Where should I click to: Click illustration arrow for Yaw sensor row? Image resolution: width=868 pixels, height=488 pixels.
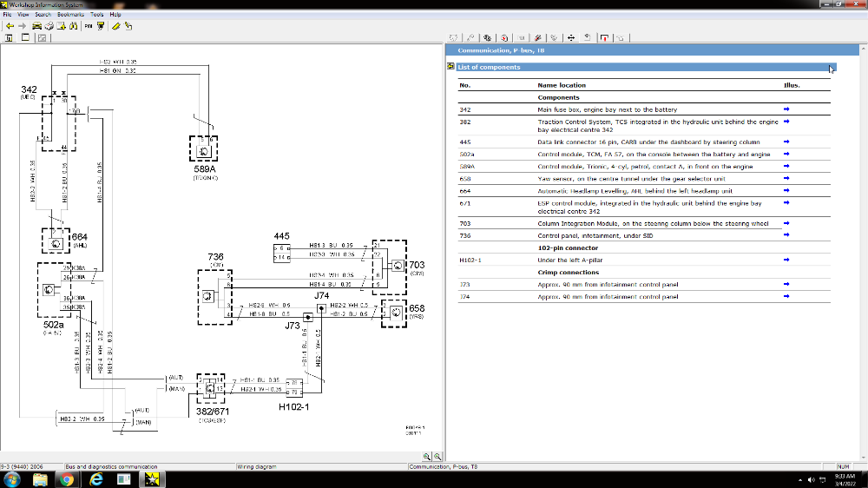786,179
